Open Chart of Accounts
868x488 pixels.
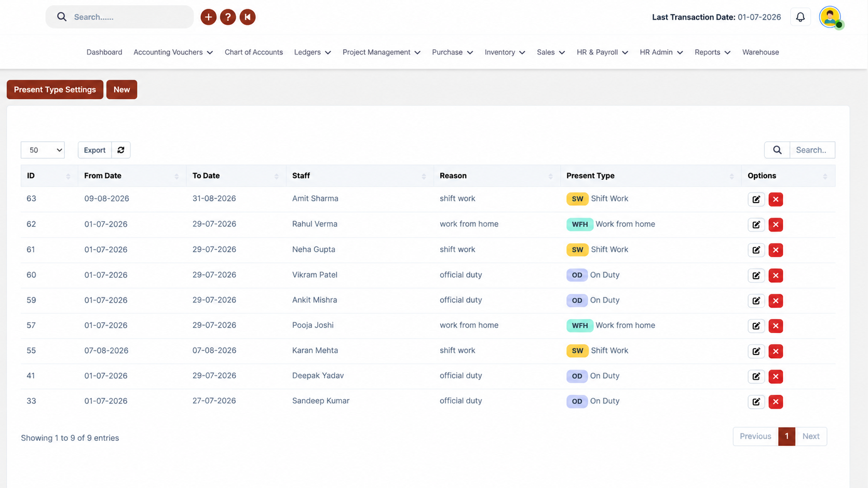[x=254, y=52]
